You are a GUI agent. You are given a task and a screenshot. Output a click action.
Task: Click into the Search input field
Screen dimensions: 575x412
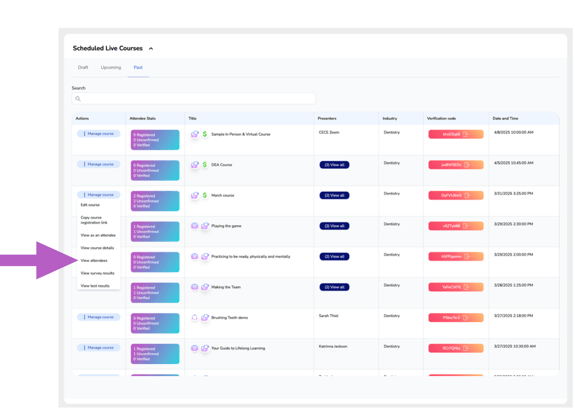(x=194, y=99)
